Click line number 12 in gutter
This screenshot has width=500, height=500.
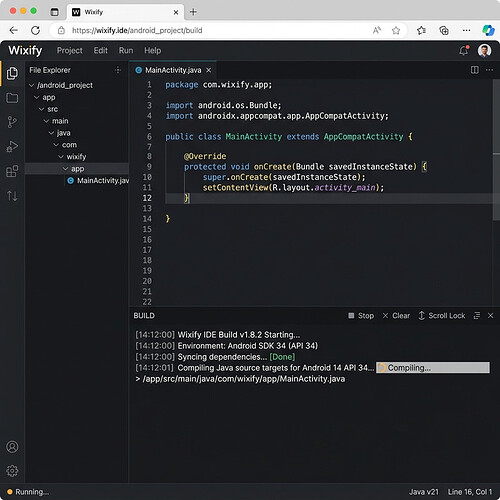click(147, 198)
